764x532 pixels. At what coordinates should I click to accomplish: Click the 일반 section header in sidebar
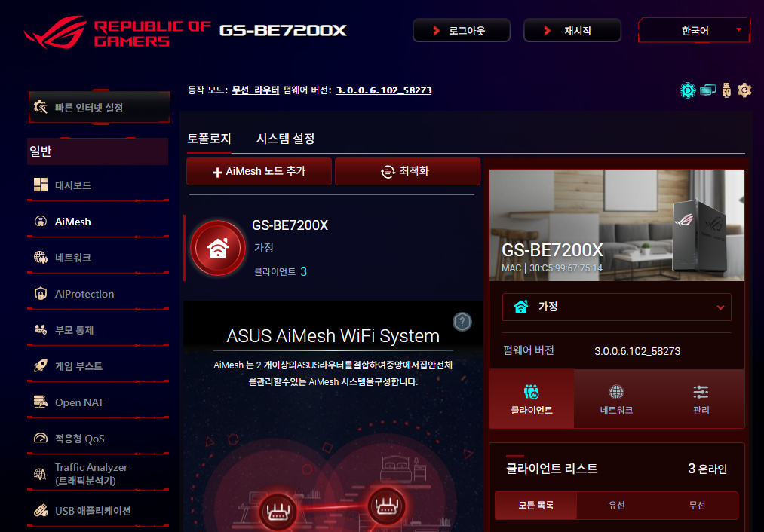pyautogui.click(x=98, y=151)
